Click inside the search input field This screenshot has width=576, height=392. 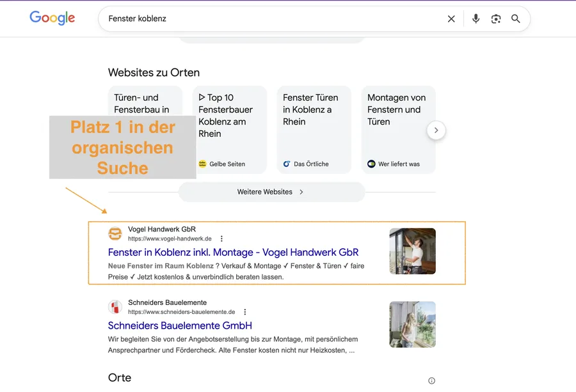click(x=256, y=19)
